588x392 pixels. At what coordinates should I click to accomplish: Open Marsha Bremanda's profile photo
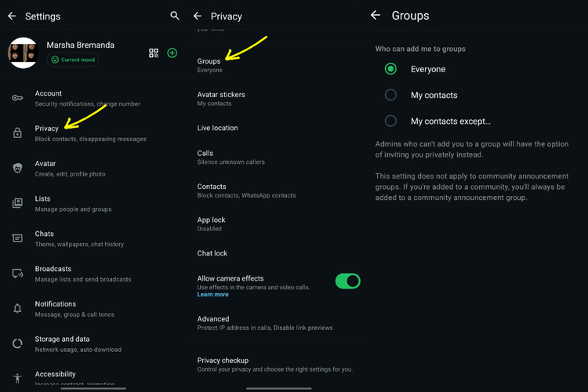[23, 53]
